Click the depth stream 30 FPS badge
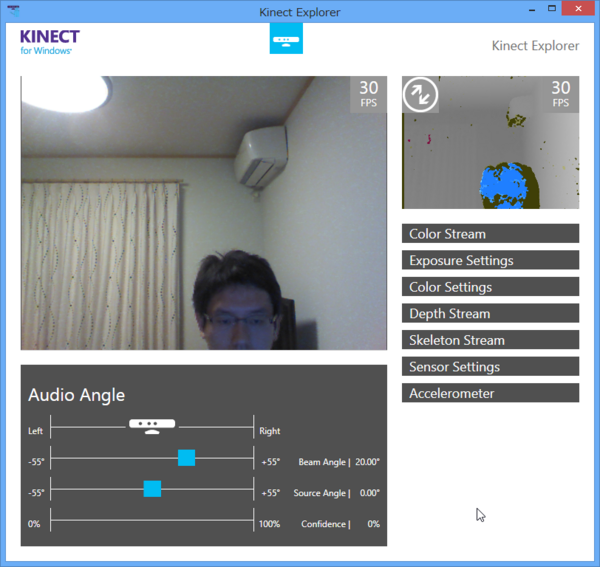The width and height of the screenshot is (600, 567). [x=560, y=94]
